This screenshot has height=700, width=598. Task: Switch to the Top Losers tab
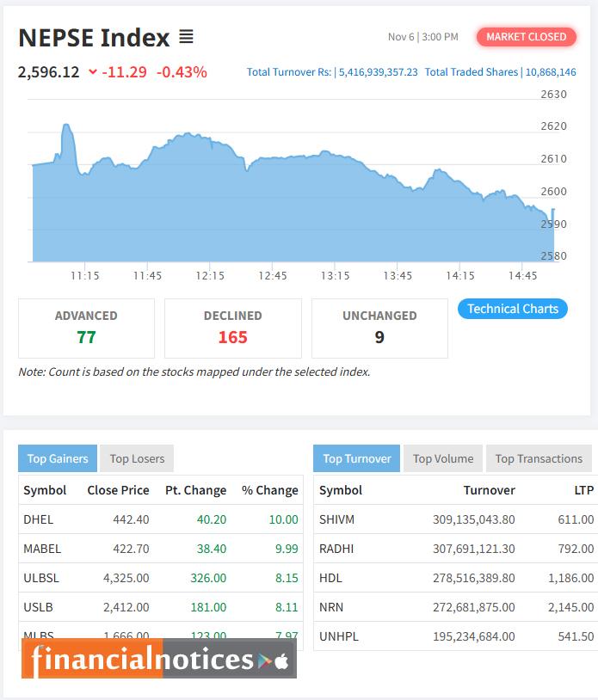point(135,458)
